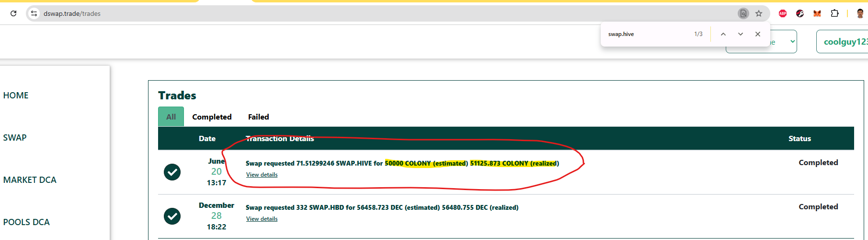
Task: Go to HOME in the sidebar
Action: 16,96
